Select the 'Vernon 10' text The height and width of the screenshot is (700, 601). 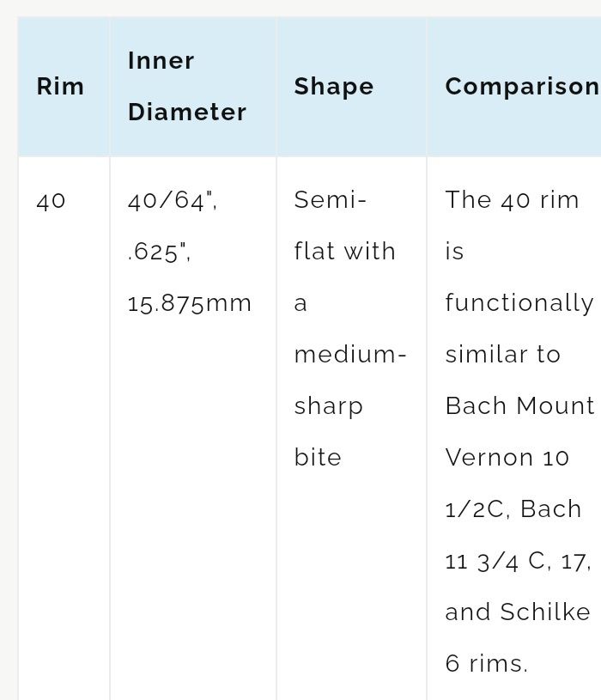(x=507, y=458)
